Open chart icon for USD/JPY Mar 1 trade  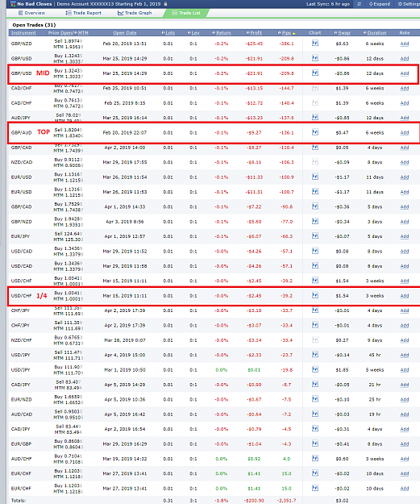[x=315, y=369]
